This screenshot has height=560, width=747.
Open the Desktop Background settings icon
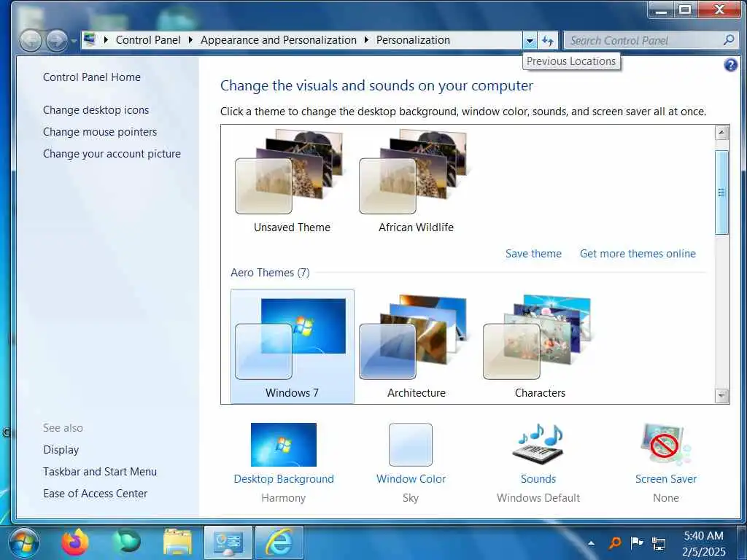pyautogui.click(x=284, y=444)
